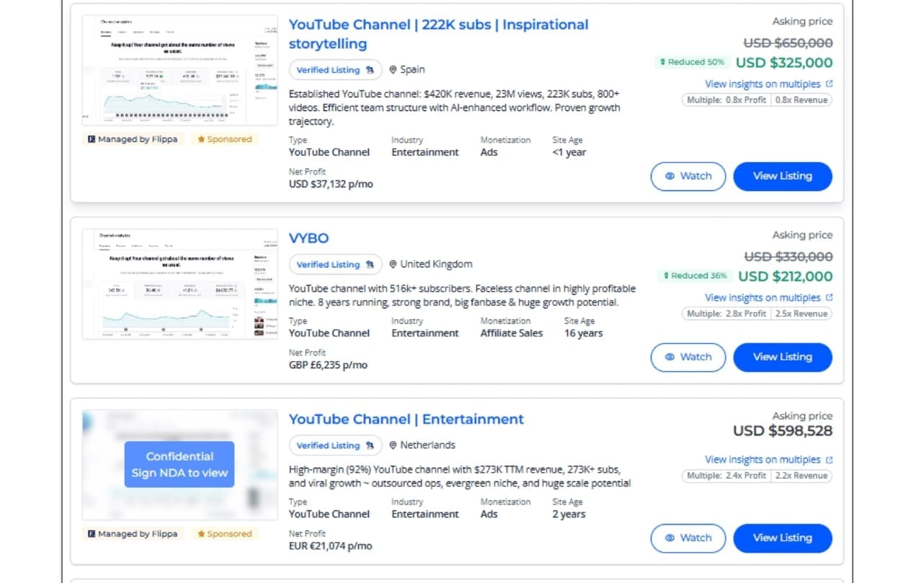View insights on multiples for USD $598,528 listing
This screenshot has width=924, height=583.
coord(763,459)
